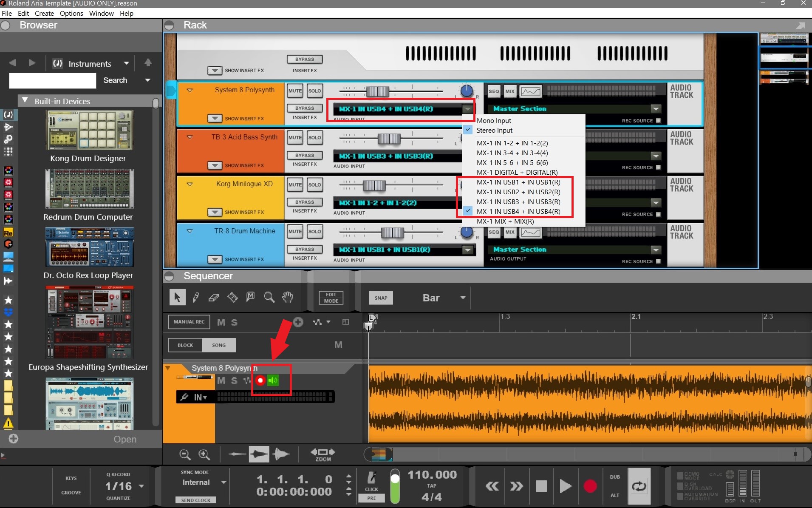Click Send Clock button
This screenshot has height=508, width=812.
click(x=195, y=500)
